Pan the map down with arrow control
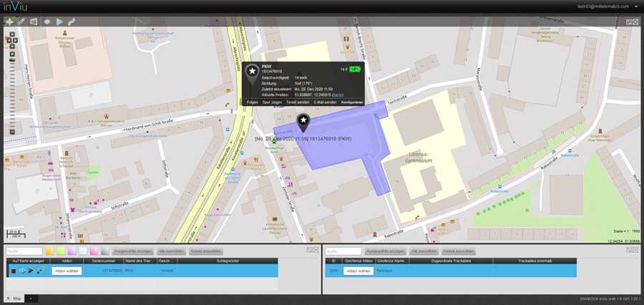The width and height of the screenshot is (644, 305). tap(12, 46)
